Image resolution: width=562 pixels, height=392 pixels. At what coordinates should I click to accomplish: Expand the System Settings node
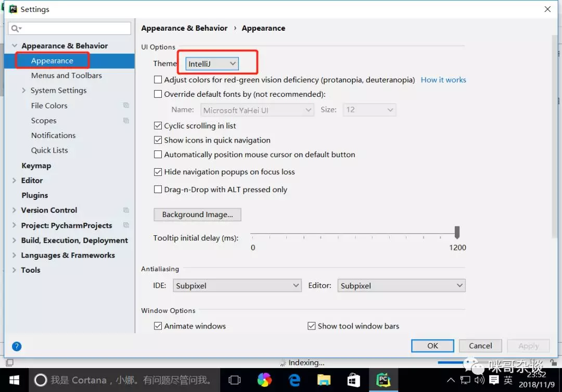(x=23, y=91)
